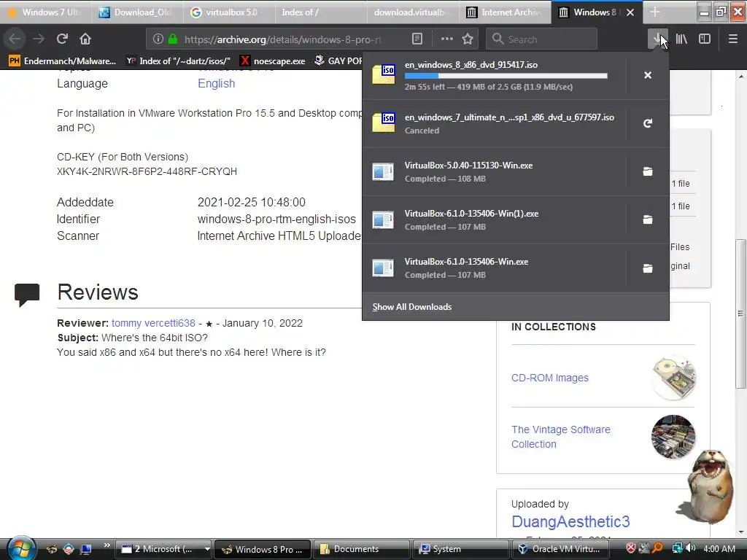Open Index of /~dartz/isos/ bookmark
Screen dimensions: 747x560
click(x=179, y=61)
